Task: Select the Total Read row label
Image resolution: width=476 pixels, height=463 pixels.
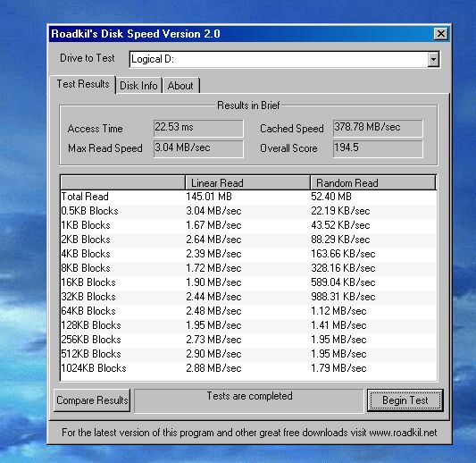Action: [85, 197]
